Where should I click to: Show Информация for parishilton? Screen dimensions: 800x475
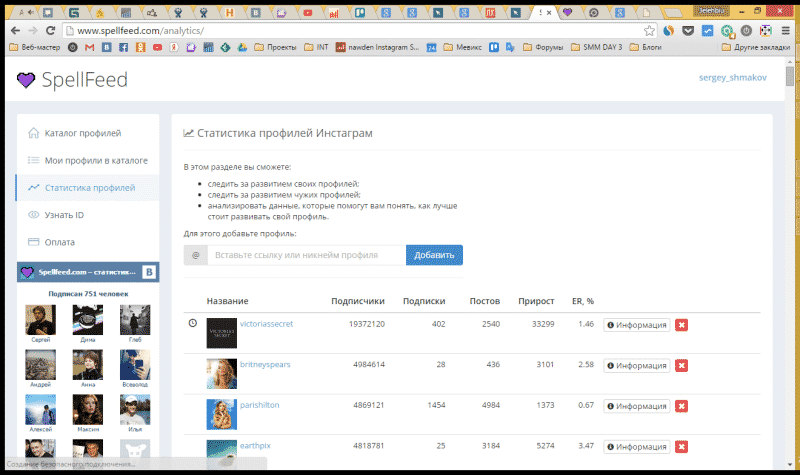[x=636, y=406]
